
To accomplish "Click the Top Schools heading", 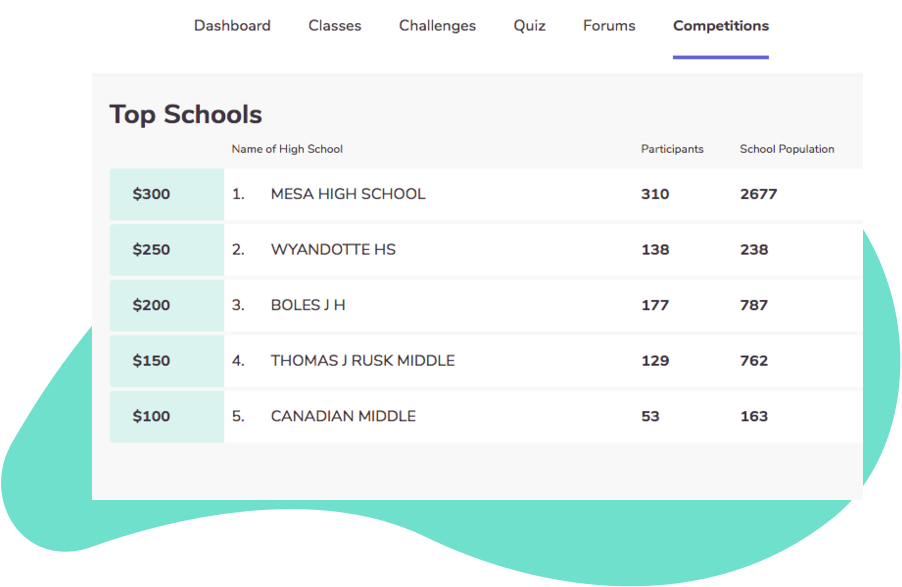I will coord(186,115).
